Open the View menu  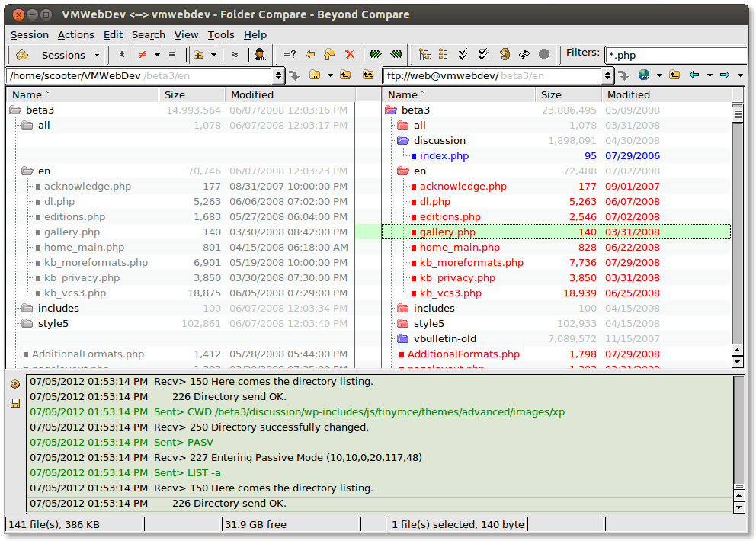186,35
